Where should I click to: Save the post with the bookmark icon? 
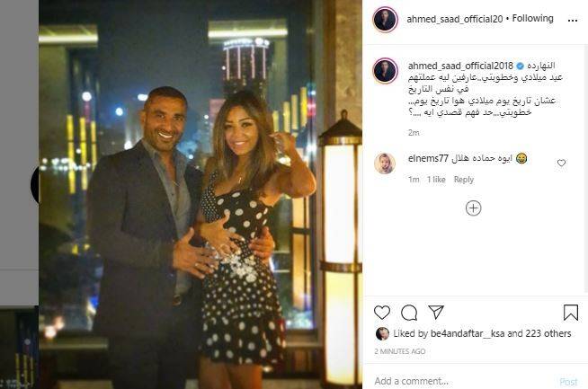571,312
